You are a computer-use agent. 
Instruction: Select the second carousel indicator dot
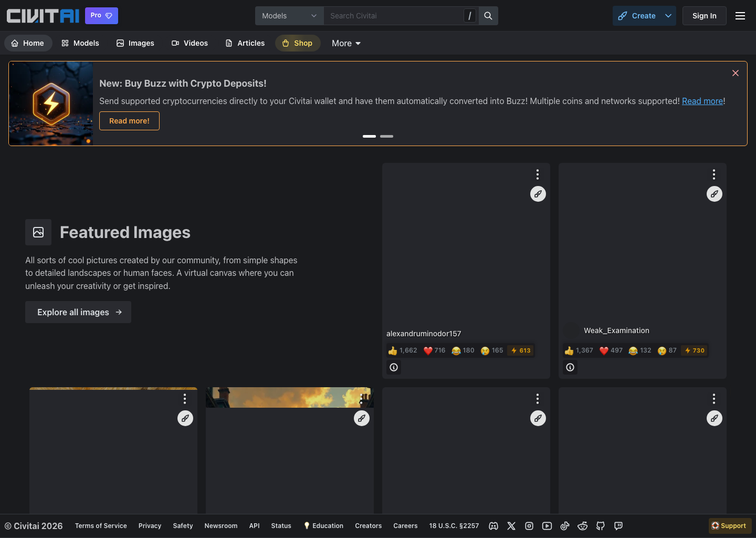tap(386, 136)
